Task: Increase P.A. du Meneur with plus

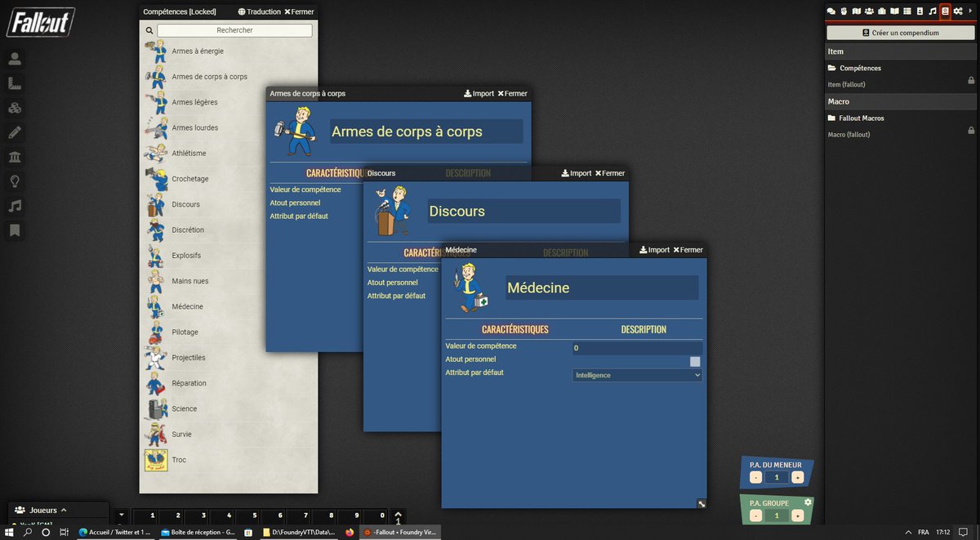Action: (797, 477)
